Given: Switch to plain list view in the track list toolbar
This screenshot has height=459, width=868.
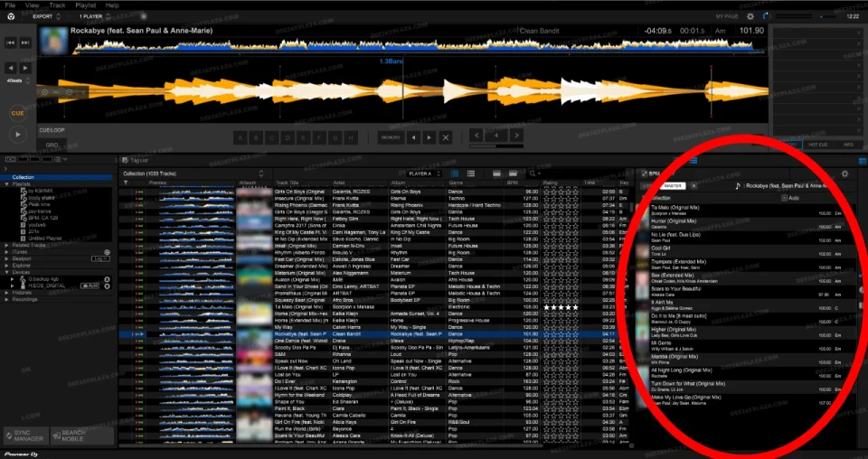Looking at the screenshot, I should pos(470,173).
